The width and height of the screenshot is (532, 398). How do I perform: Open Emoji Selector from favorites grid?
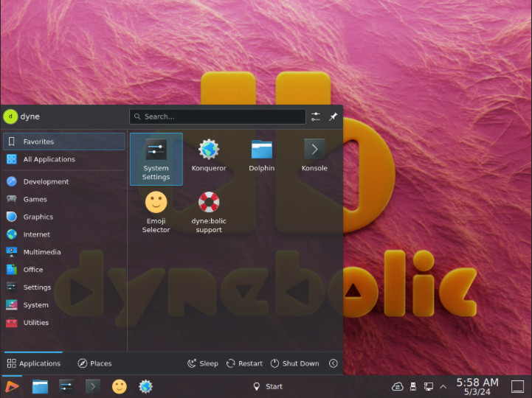[156, 212]
